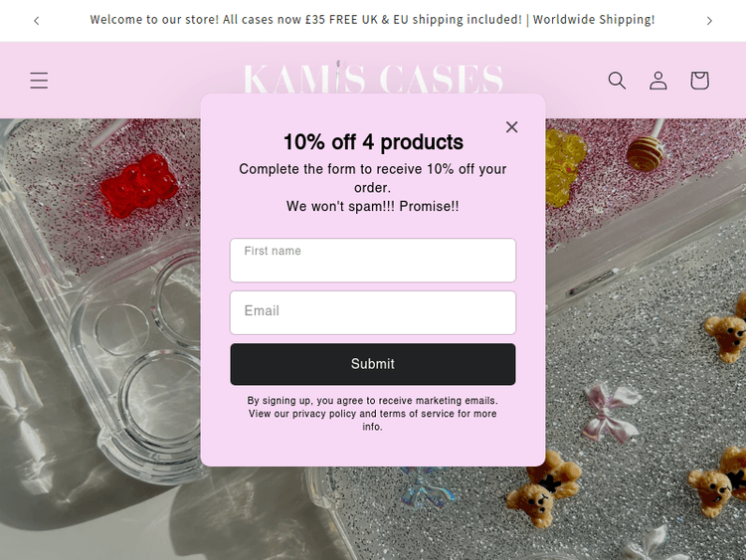The width and height of the screenshot is (746, 560).
Task: Open the shopping cart icon
Action: click(x=699, y=81)
